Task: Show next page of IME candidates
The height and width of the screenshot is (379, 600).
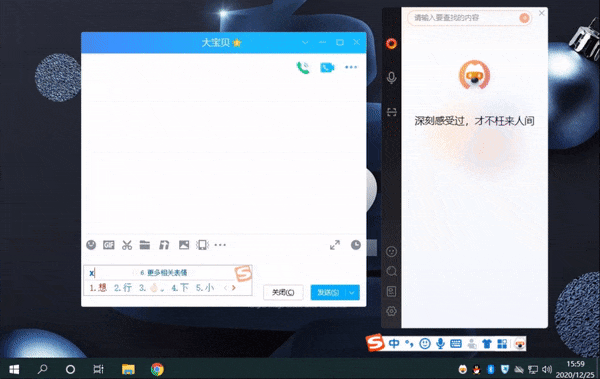Action: (x=233, y=288)
